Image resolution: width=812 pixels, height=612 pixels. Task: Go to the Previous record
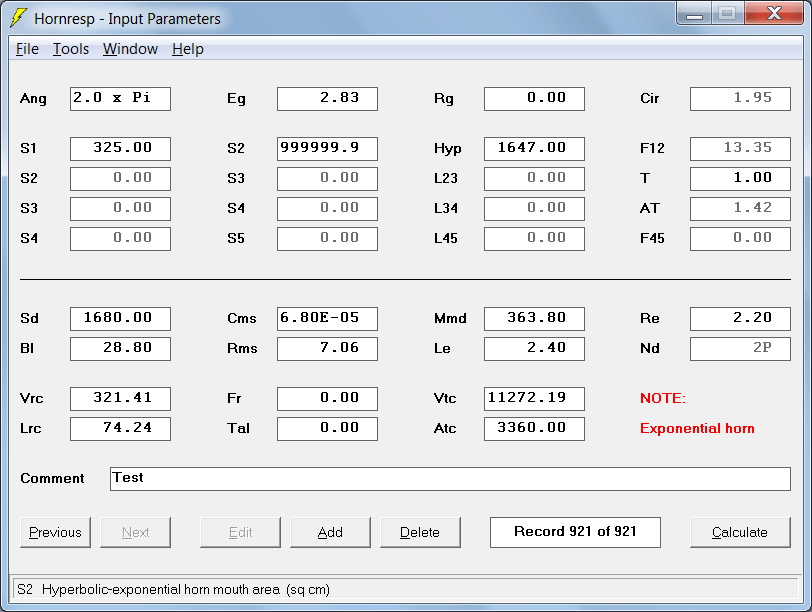click(55, 532)
